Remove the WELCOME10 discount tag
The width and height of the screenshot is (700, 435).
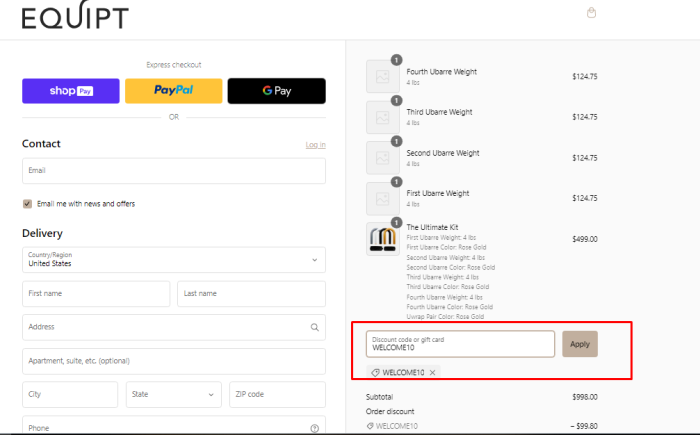pos(432,372)
